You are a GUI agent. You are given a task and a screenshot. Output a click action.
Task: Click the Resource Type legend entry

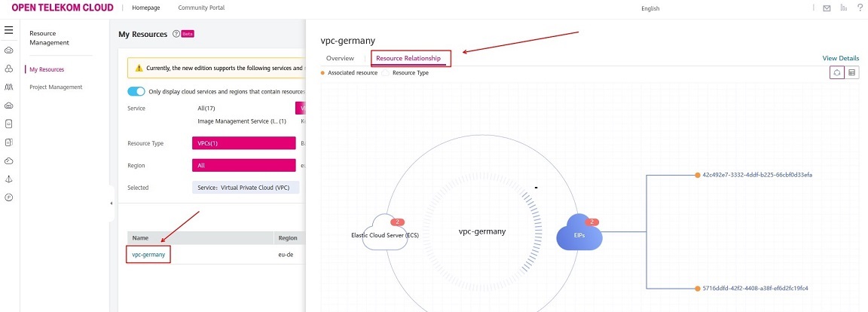(x=406, y=73)
